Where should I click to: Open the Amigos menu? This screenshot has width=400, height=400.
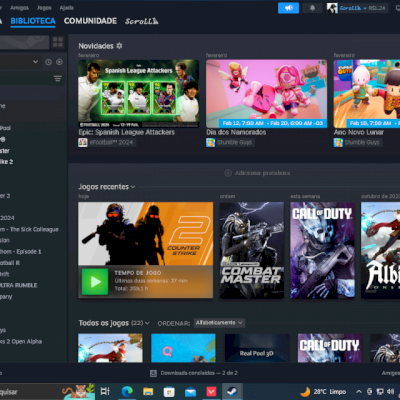click(19, 8)
